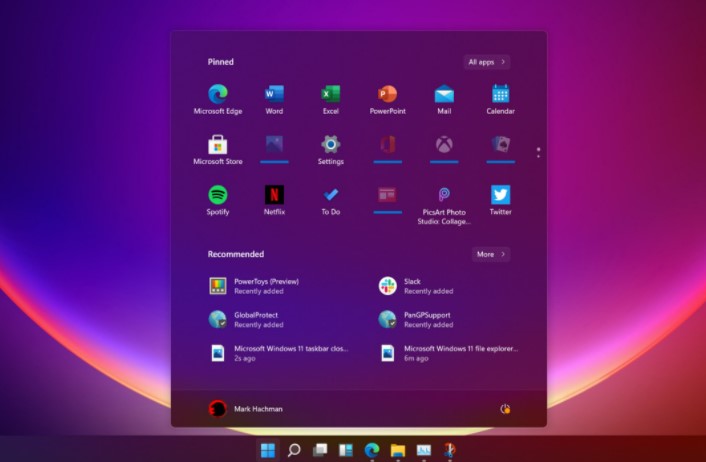Open the Netflix pinned app
Screen dimensions: 706x462
point(274,200)
